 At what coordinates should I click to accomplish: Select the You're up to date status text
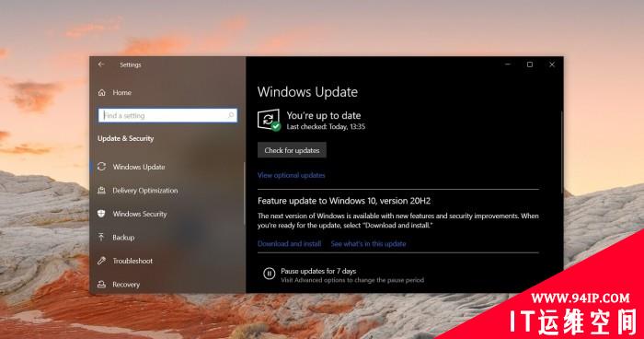(x=324, y=115)
